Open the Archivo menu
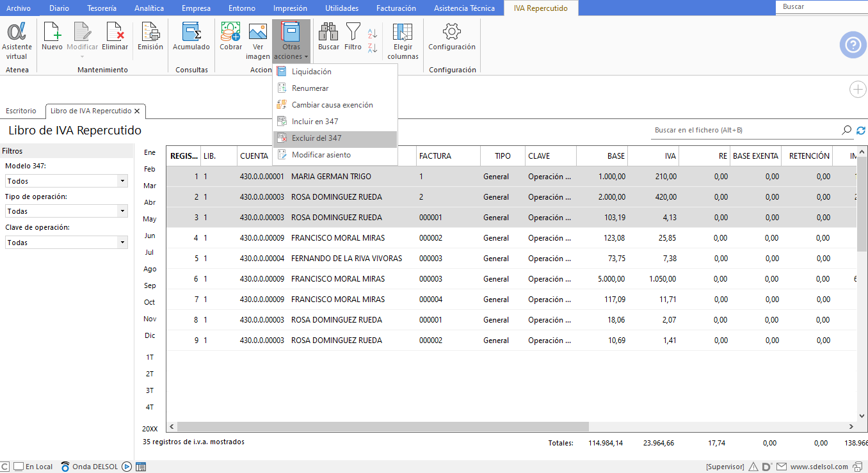The width and height of the screenshot is (868, 473). [19, 8]
